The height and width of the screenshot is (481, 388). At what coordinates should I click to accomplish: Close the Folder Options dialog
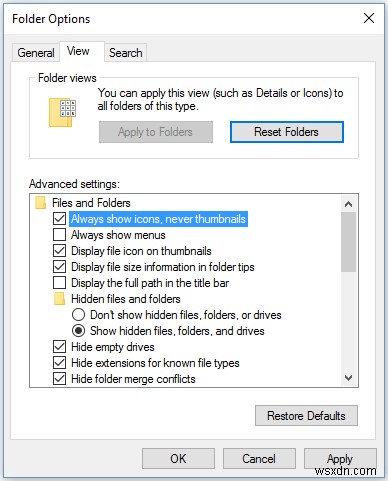click(369, 18)
